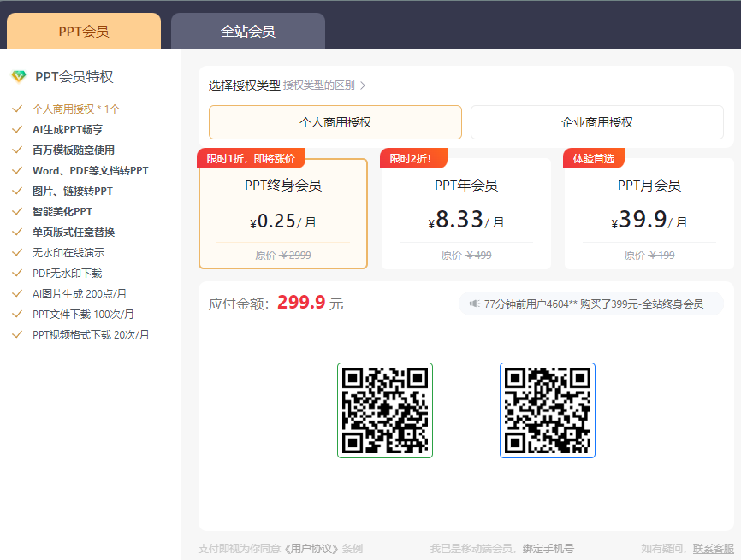Click the ¥0.25/月 price
741x560 pixels.
coord(283,221)
